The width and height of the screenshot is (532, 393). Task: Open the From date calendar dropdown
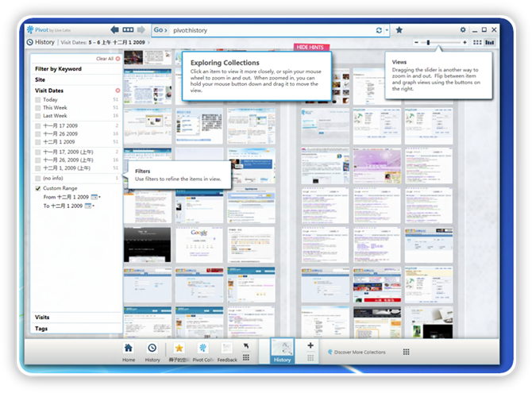[x=95, y=197]
